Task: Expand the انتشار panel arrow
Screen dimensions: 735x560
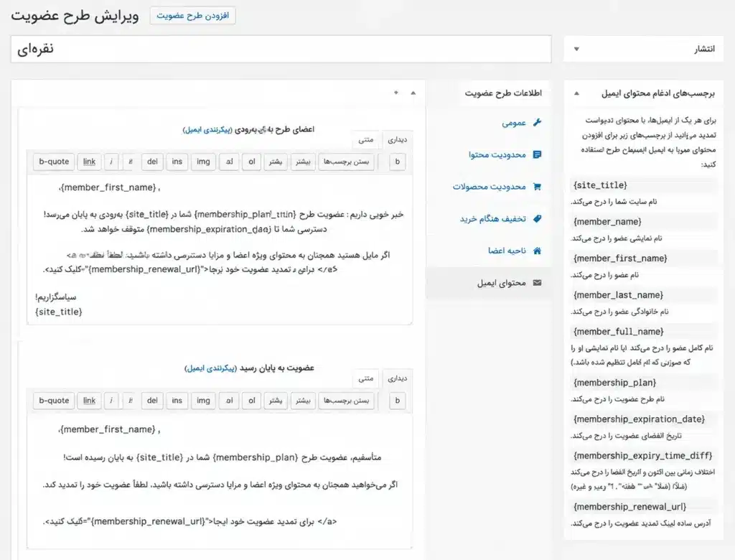Action: [576, 49]
